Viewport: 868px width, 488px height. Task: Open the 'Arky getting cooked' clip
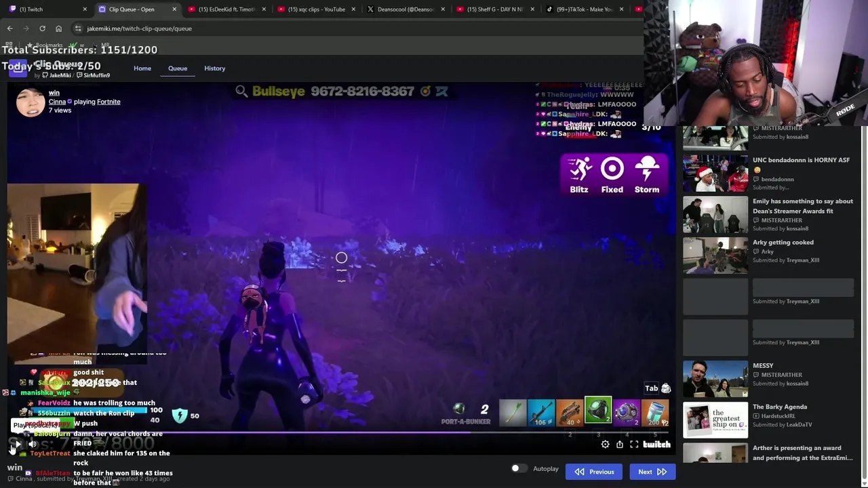(783, 242)
